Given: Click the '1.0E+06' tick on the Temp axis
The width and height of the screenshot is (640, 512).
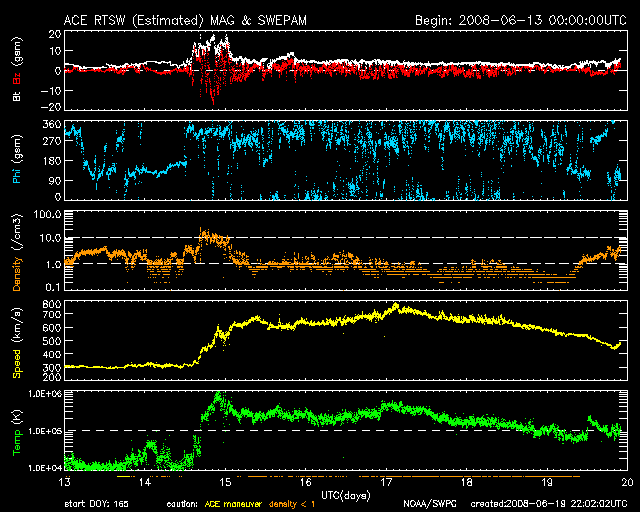Looking at the screenshot, I should [45, 394].
